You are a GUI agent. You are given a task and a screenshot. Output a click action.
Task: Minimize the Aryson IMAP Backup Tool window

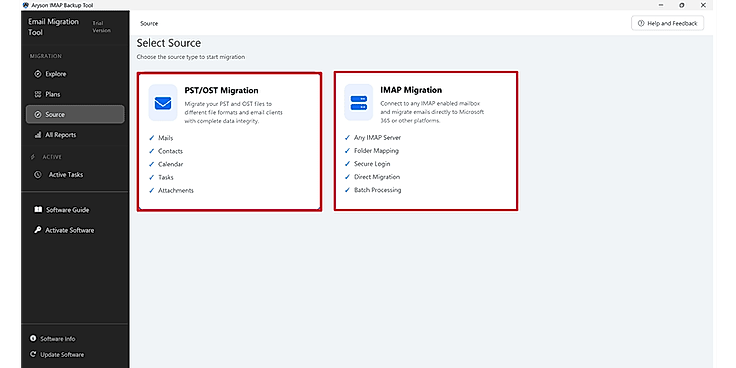click(661, 5)
